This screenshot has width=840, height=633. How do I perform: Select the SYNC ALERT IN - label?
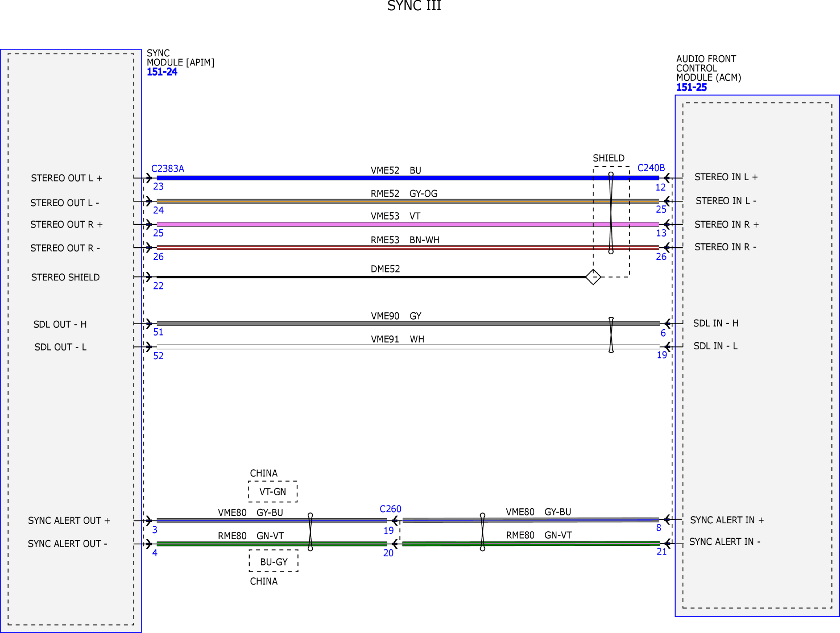point(725,542)
